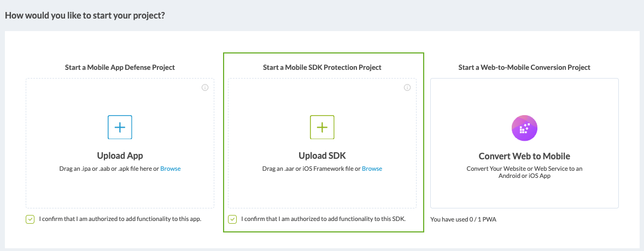Open info icon in the Upload App box

205,87
